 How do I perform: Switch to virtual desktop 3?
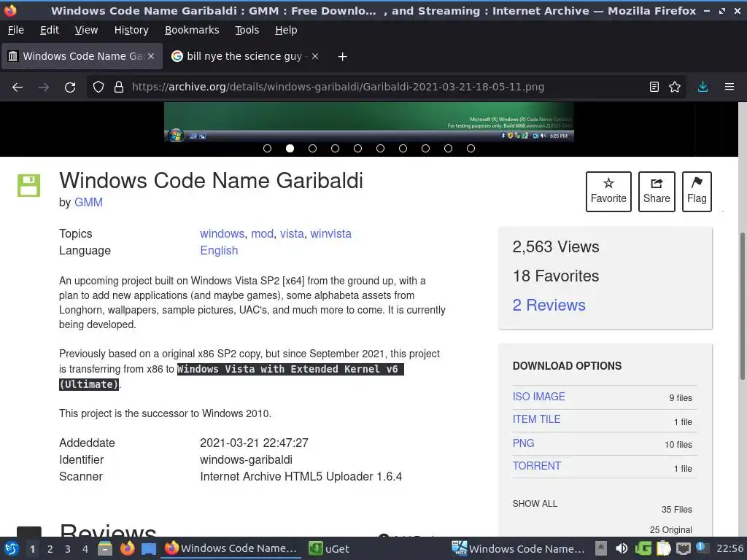click(x=68, y=549)
